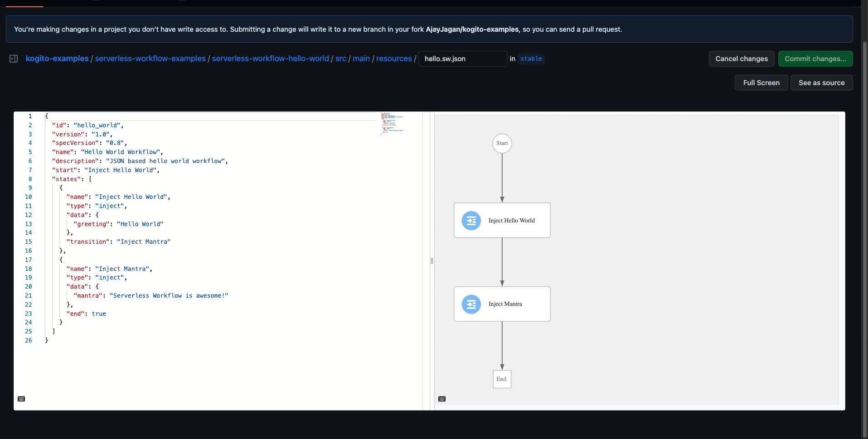
Task: Open keyboard shortcuts in the code editor
Action: (x=21, y=399)
